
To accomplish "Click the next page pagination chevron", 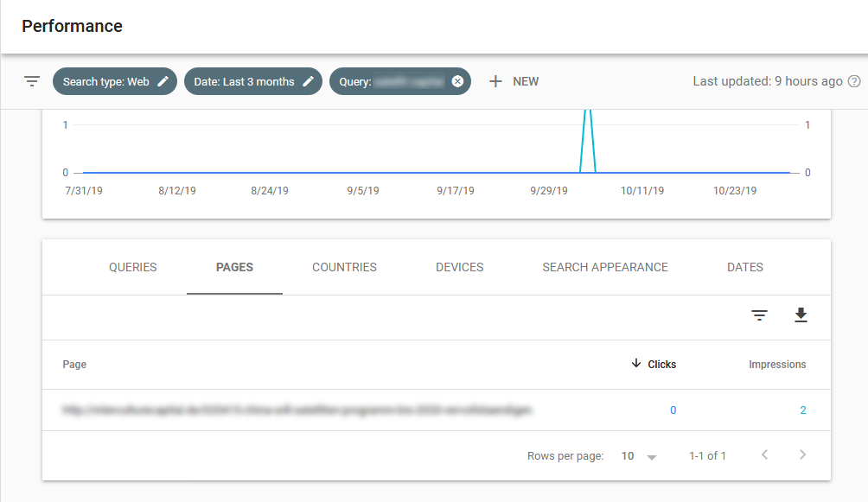I will point(802,454).
